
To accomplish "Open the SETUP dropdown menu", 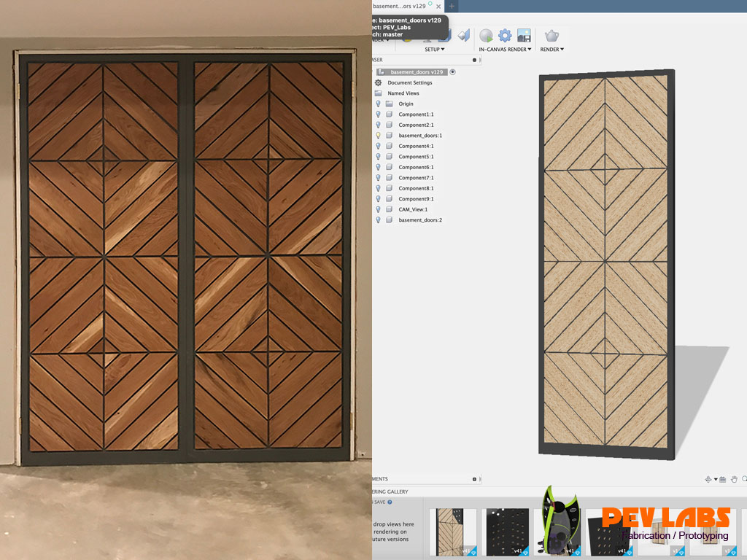I will (x=434, y=50).
